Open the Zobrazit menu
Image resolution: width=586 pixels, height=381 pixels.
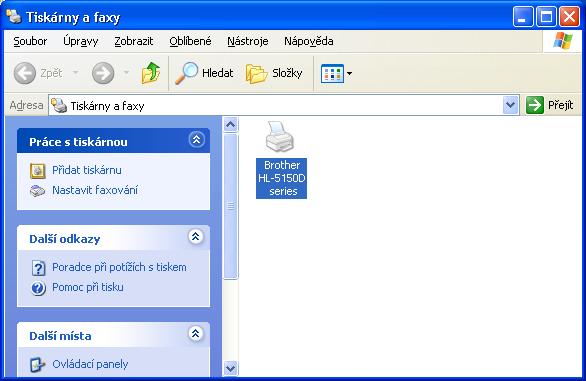point(134,41)
